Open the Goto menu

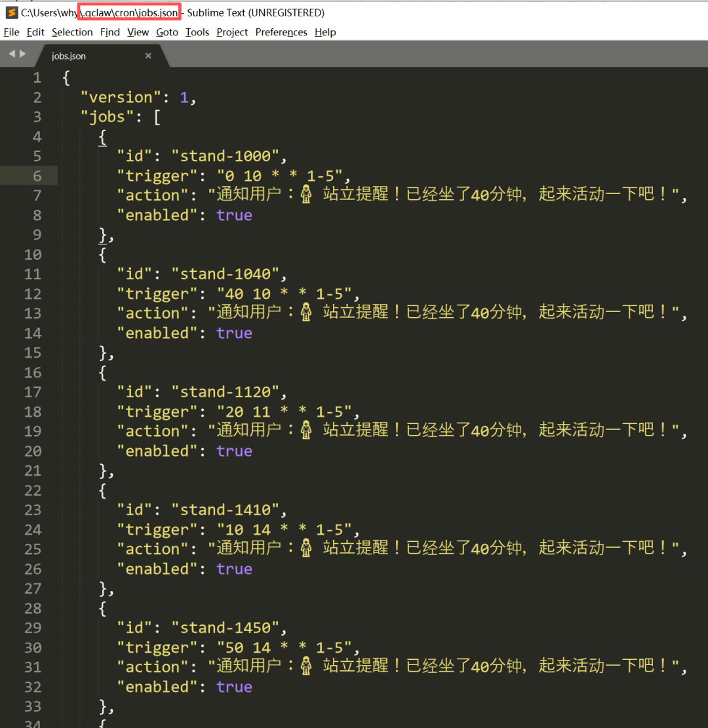[167, 32]
